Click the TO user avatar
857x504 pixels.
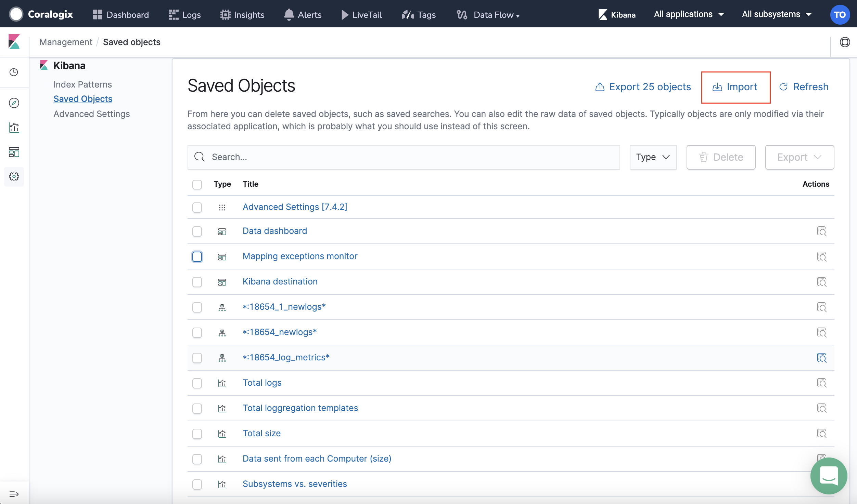coord(840,15)
